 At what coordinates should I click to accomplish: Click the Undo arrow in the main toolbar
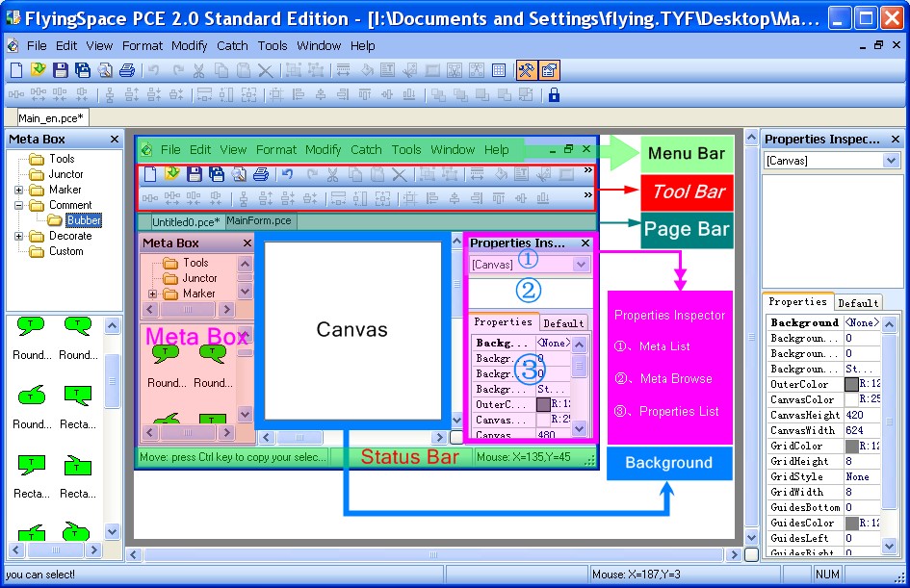[x=154, y=71]
